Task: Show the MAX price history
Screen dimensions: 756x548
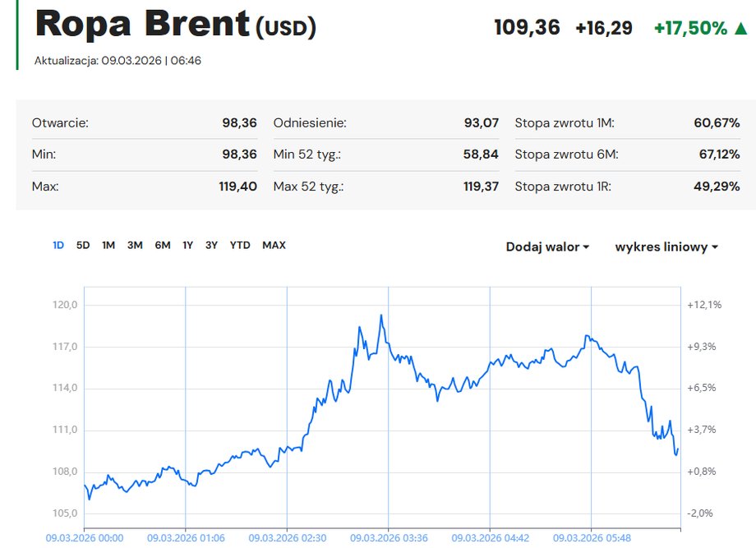Action: pyautogui.click(x=274, y=245)
